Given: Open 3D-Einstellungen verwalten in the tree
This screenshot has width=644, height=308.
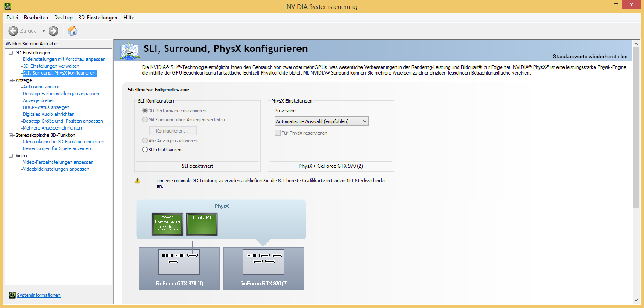Looking at the screenshot, I should (x=51, y=66).
